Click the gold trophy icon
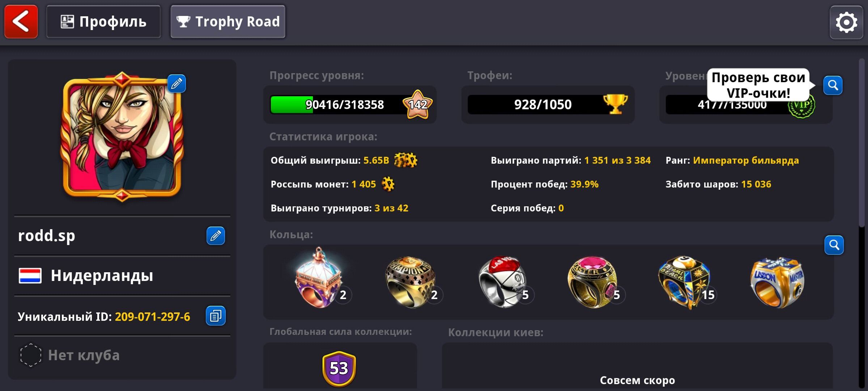Viewport: 868px width, 391px height. [x=615, y=104]
